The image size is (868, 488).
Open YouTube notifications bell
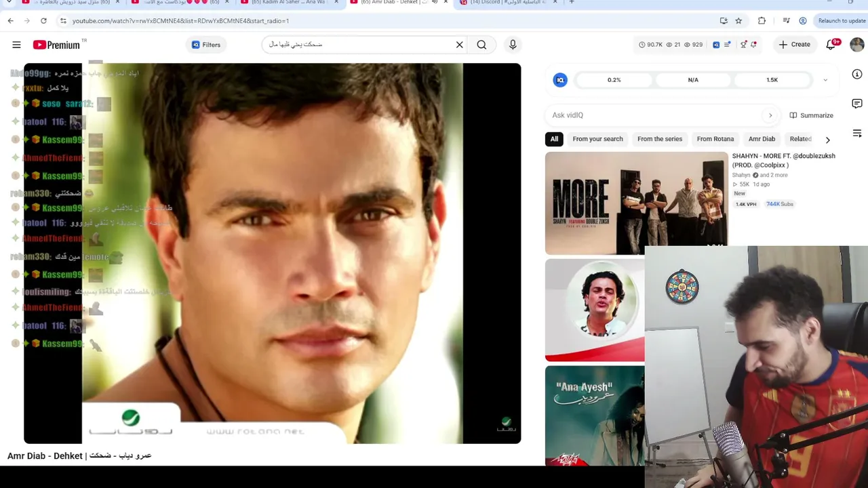[831, 45]
